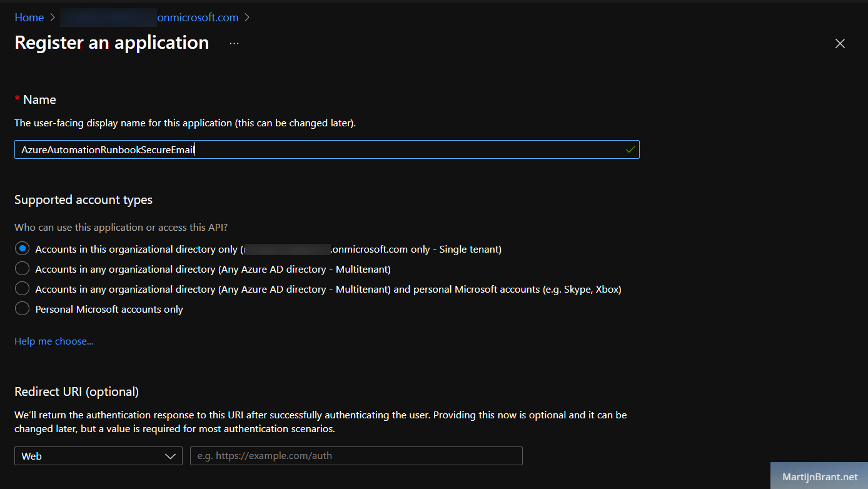The width and height of the screenshot is (868, 489).
Task: Click the green validation checkmark in Name field
Action: (x=630, y=149)
